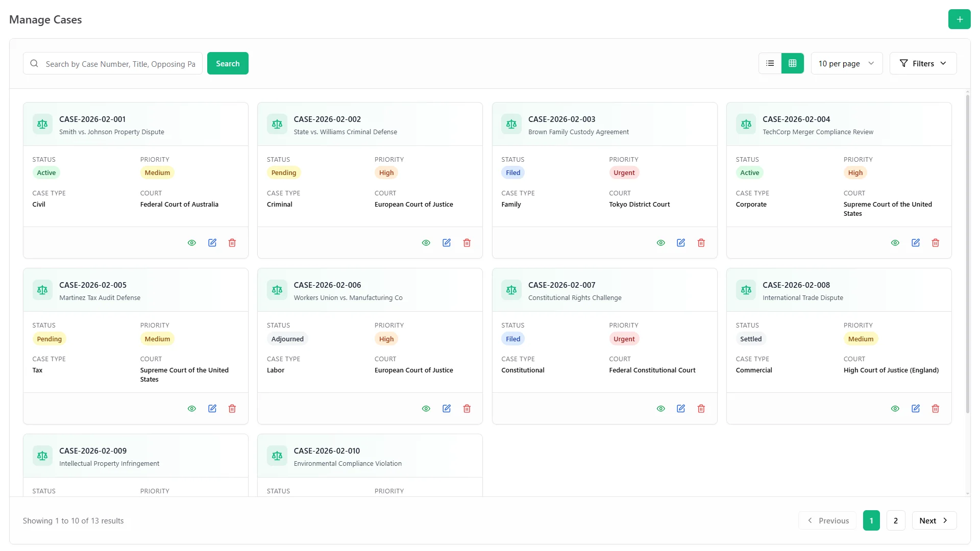Open the 10 per page dropdown
This screenshot has width=980, height=551.
pyautogui.click(x=847, y=63)
